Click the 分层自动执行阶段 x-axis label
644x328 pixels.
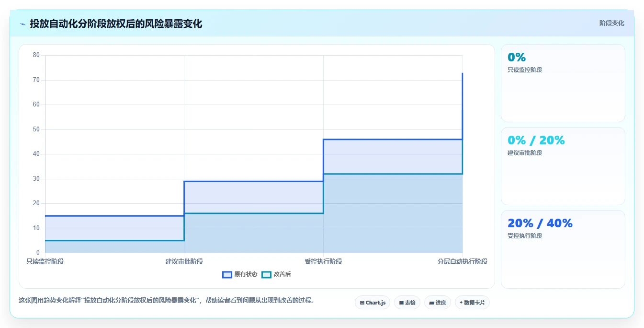coord(463,261)
